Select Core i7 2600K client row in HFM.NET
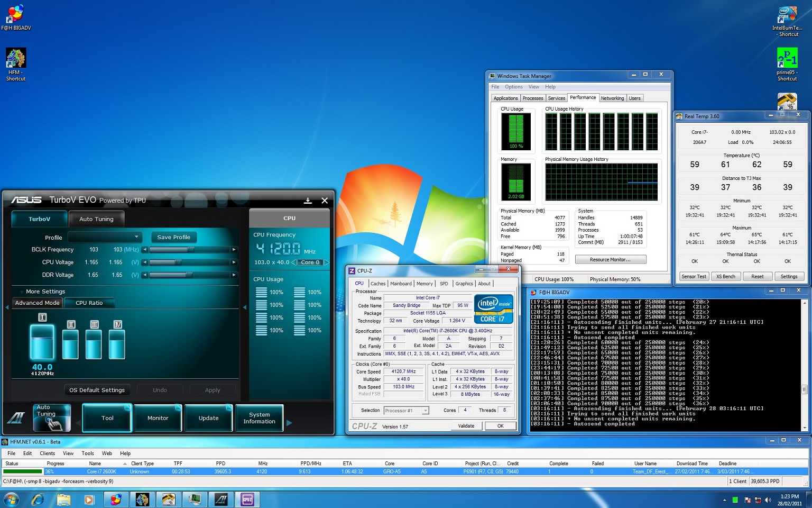The image size is (812, 508). tap(404, 471)
